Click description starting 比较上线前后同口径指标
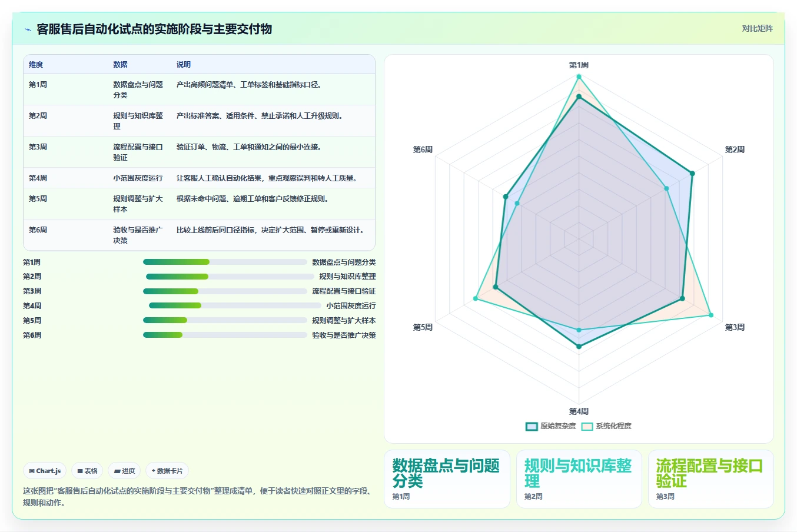 (x=271, y=230)
